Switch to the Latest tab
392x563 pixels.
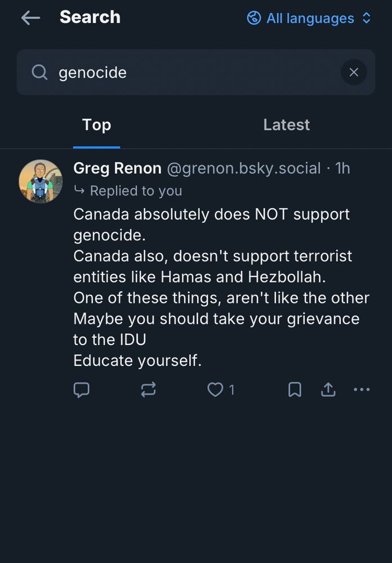point(286,124)
